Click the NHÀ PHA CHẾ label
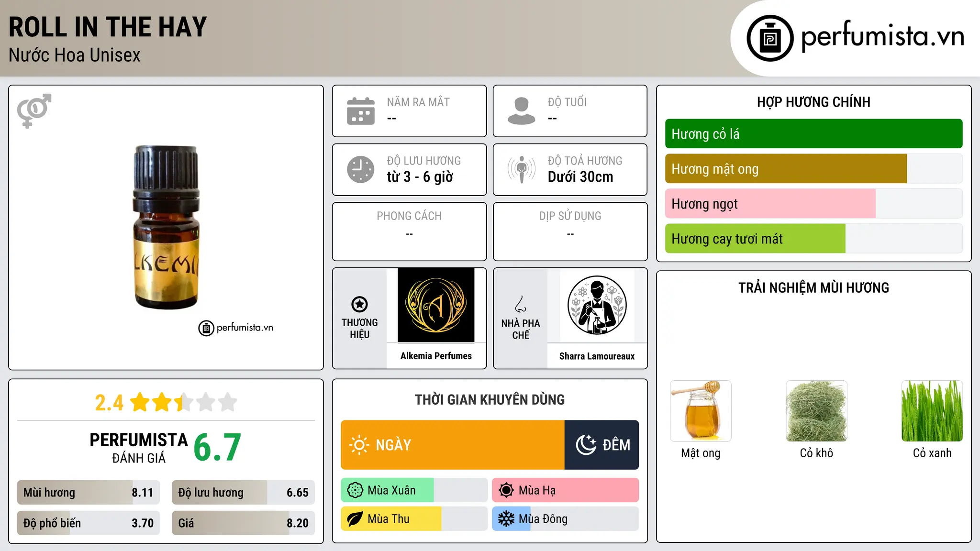Viewport: 980px width, 551px height. [x=521, y=329]
